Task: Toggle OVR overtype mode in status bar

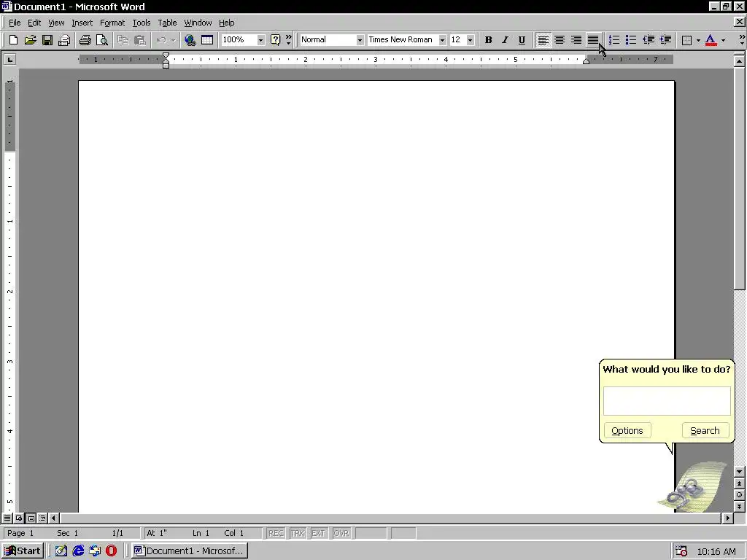Action: (341, 533)
